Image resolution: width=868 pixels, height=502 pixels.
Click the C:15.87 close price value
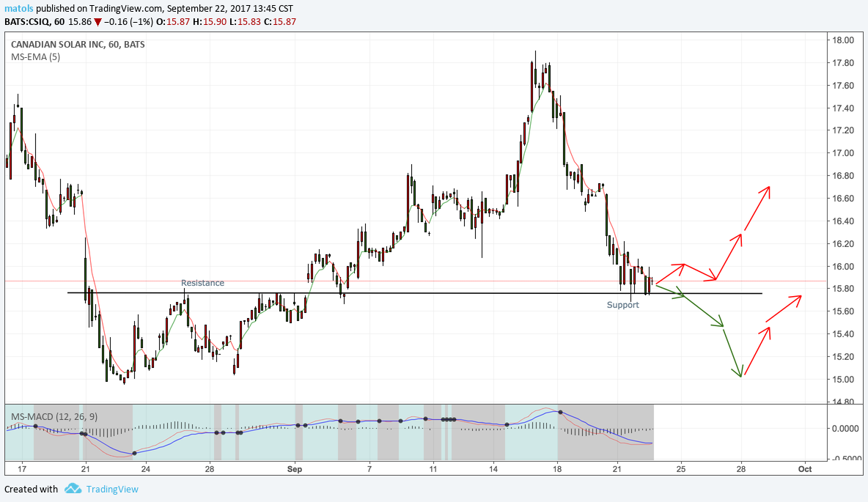pyautogui.click(x=280, y=22)
